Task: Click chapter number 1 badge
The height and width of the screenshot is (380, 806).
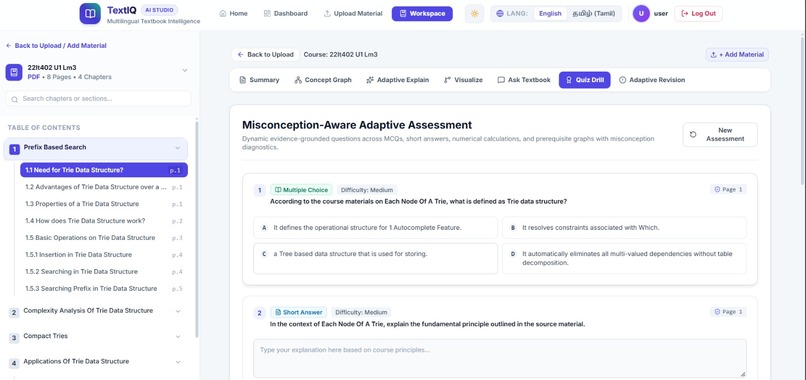Action: click(x=14, y=150)
